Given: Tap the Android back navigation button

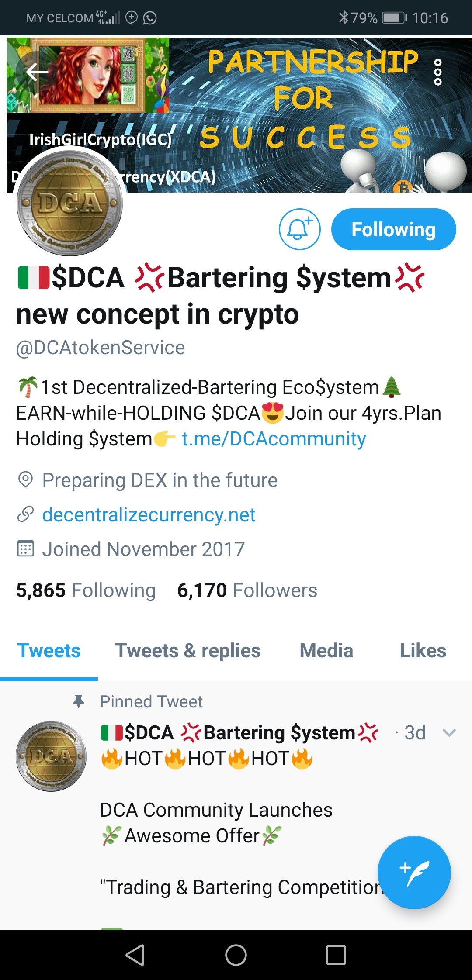Looking at the screenshot, I should click(x=135, y=955).
